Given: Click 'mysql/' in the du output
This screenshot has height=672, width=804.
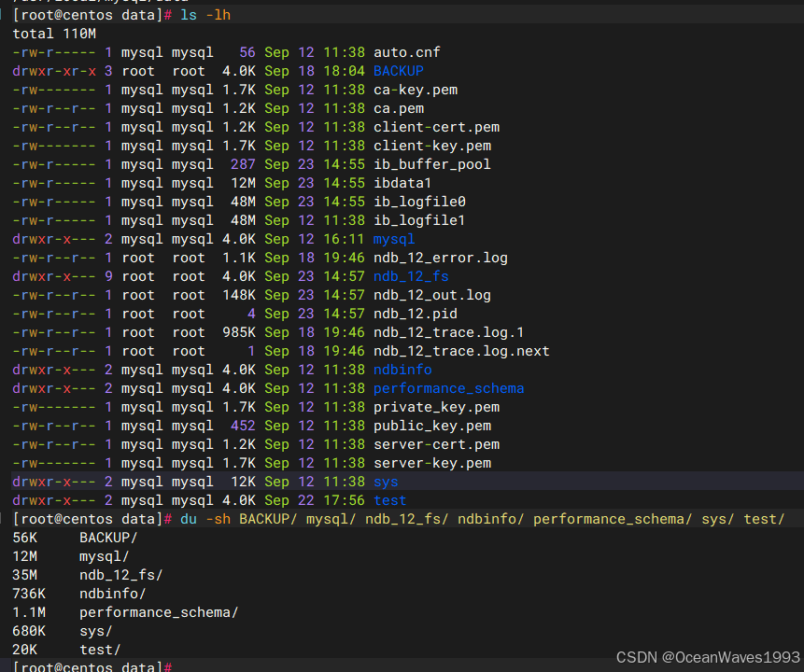Looking at the screenshot, I should tap(104, 556).
